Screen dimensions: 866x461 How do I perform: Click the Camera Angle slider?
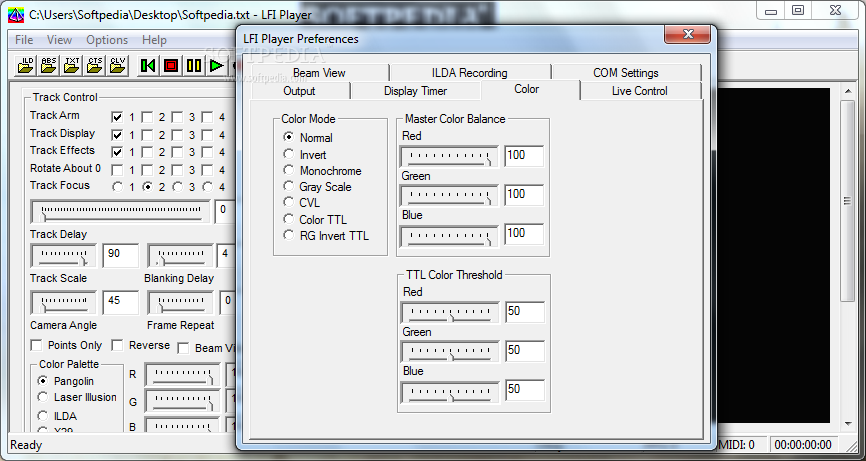click(x=64, y=303)
